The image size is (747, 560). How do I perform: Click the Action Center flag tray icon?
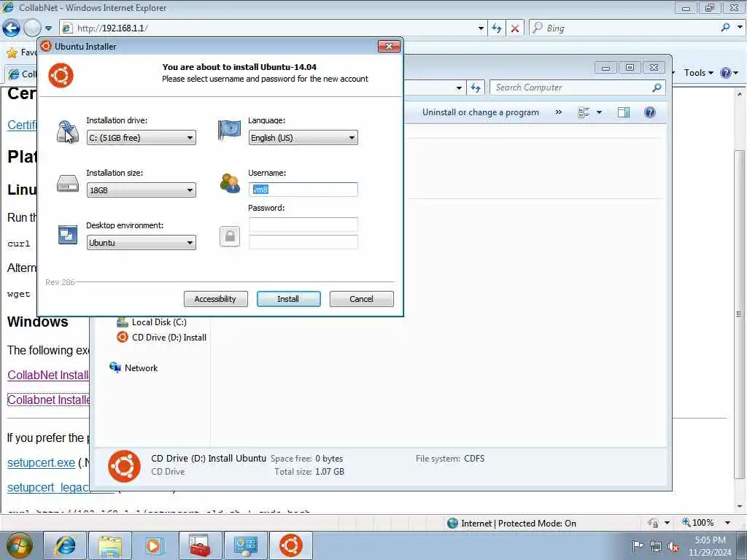(x=638, y=546)
